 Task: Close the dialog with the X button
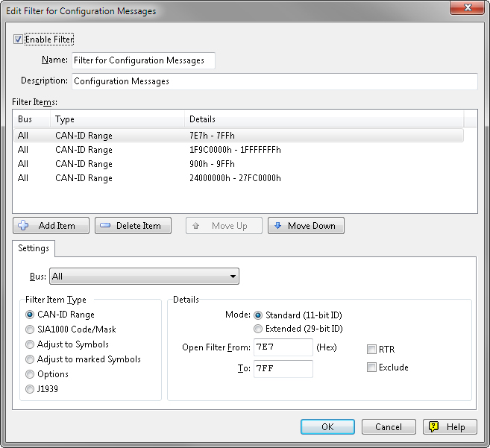point(467,7)
